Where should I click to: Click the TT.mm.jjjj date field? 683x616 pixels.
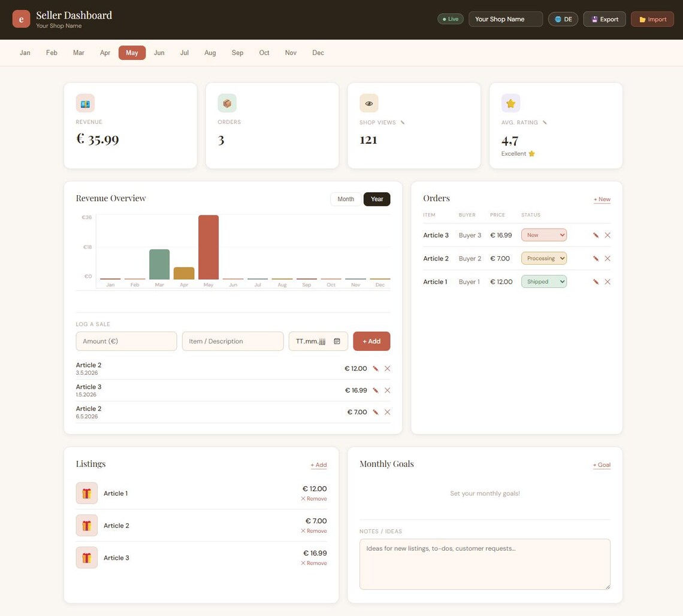[x=318, y=341]
